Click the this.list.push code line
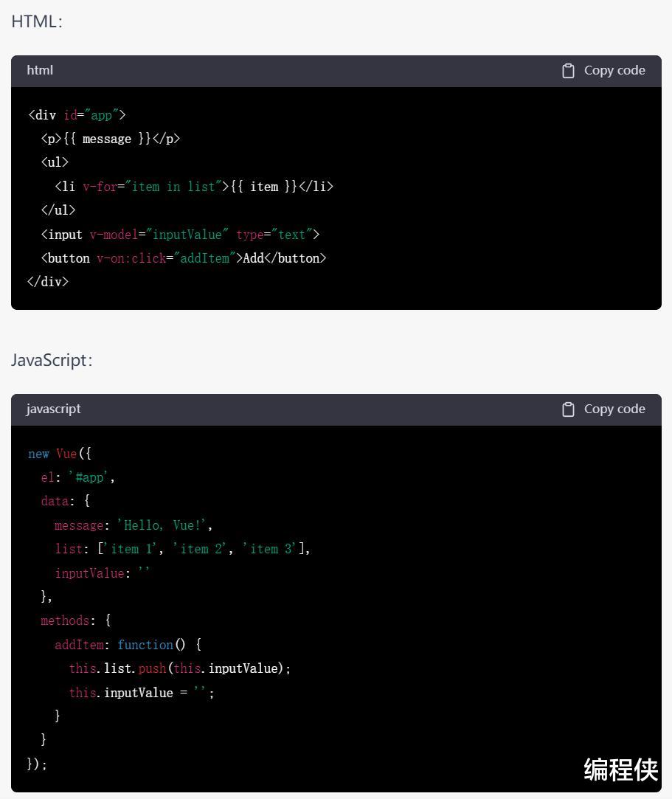The height and width of the screenshot is (799, 672). [x=180, y=668]
